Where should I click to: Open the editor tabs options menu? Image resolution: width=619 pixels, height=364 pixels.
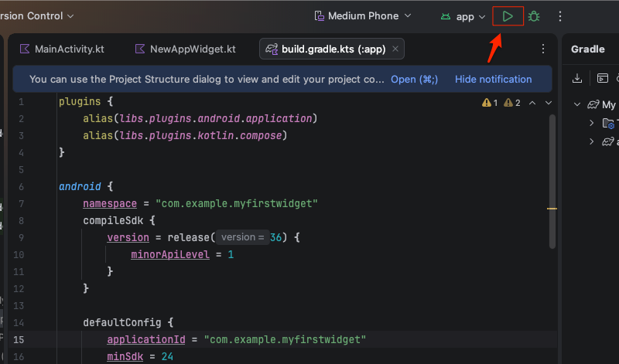click(543, 49)
